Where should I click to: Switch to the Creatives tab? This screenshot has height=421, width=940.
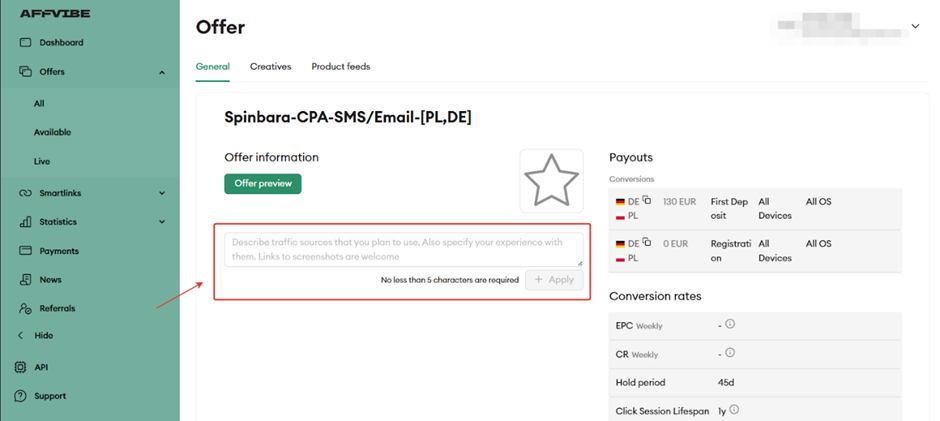(x=270, y=67)
